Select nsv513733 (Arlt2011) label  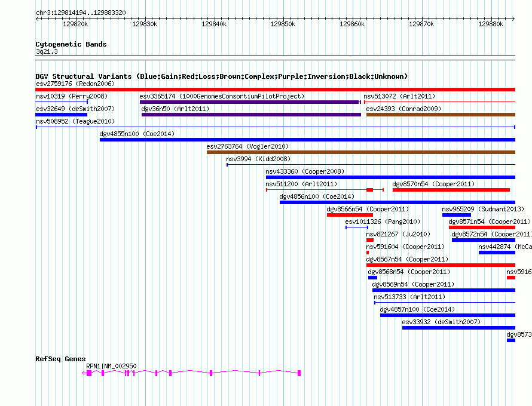click(409, 297)
